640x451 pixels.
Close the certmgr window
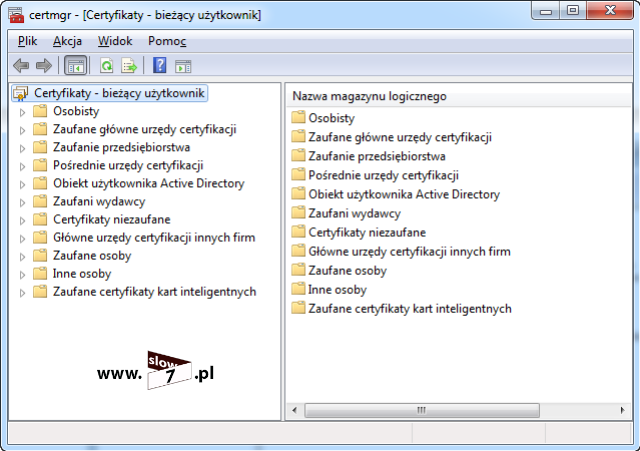610,11
